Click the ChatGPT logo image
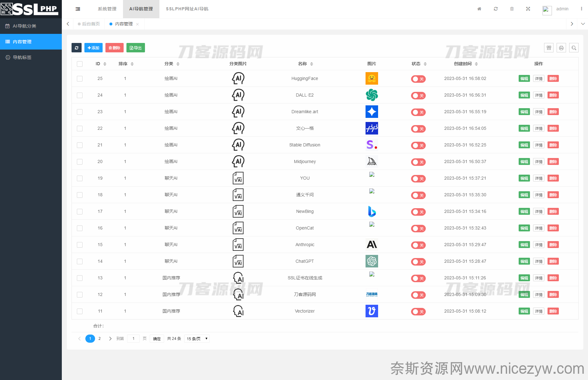 [372, 261]
